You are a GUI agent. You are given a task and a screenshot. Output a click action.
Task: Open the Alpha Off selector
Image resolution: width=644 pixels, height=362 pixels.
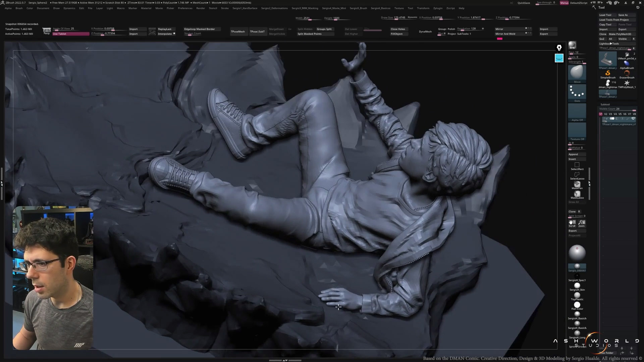tap(577, 112)
